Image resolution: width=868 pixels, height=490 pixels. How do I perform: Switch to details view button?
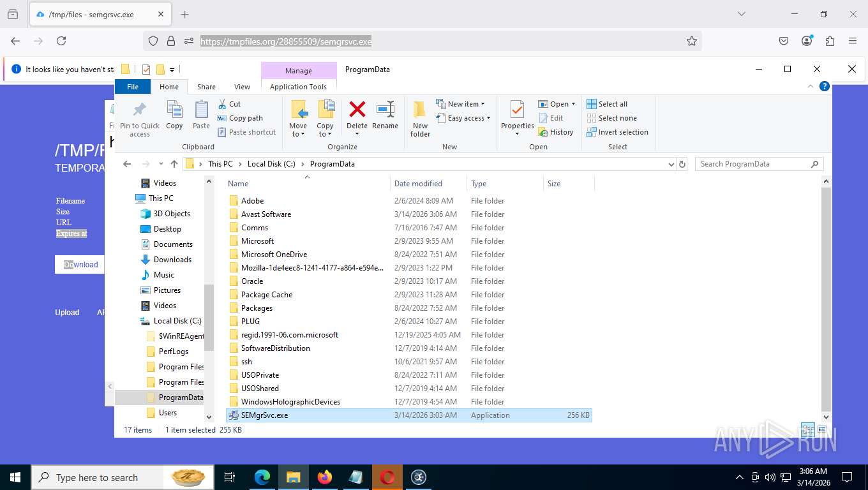[x=807, y=430]
